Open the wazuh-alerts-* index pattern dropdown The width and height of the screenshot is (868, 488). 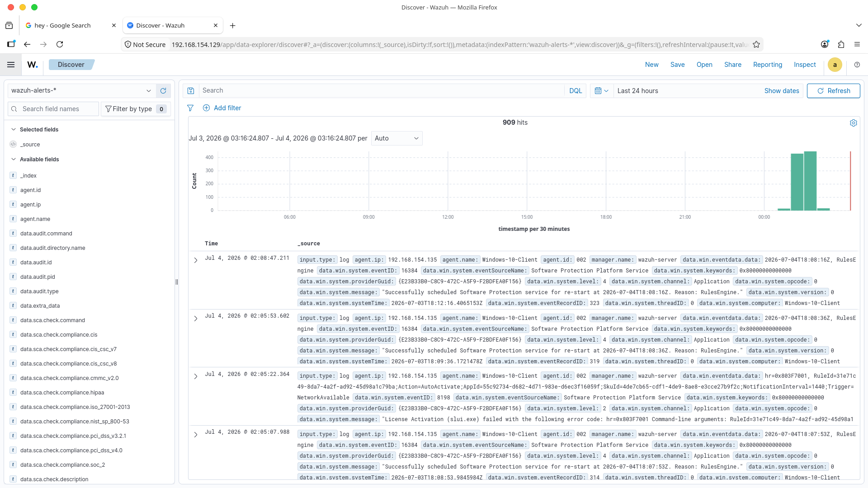pyautogui.click(x=82, y=91)
